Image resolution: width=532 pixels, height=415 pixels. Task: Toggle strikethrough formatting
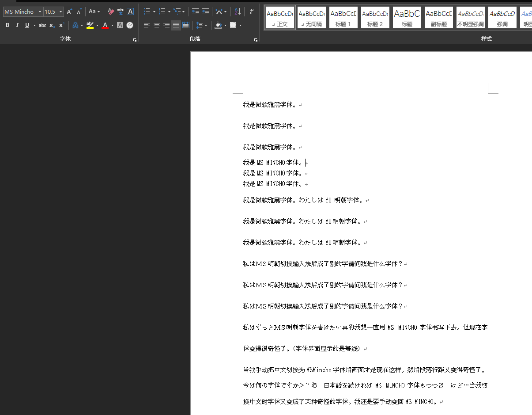tap(42, 25)
